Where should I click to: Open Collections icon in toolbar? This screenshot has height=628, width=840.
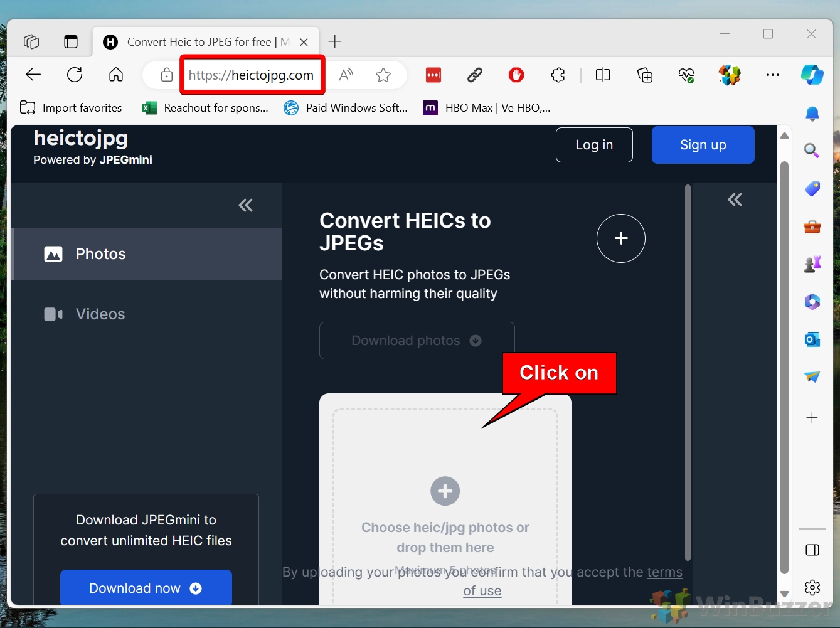645,75
